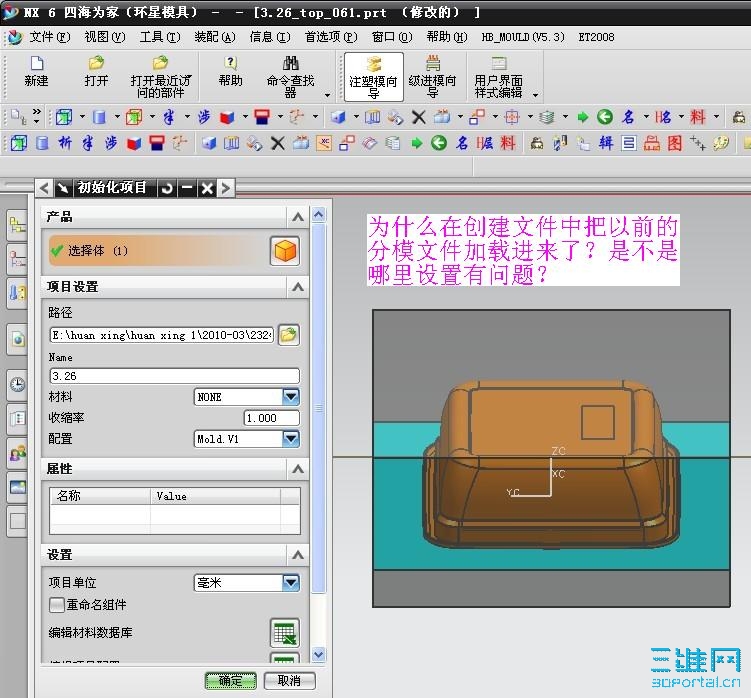Screen dimensions: 751x698
Task: Enable the 重命名组件 checkbox
Action: click(57, 605)
